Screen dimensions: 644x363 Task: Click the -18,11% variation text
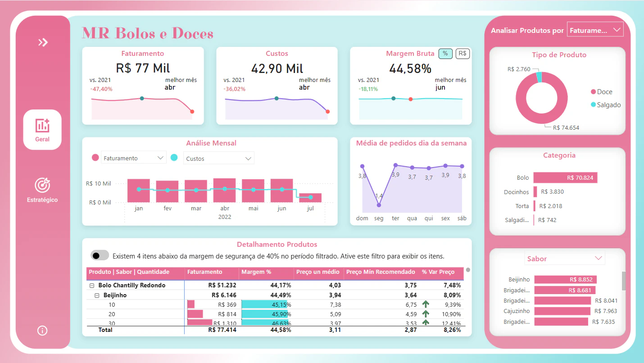click(x=368, y=89)
